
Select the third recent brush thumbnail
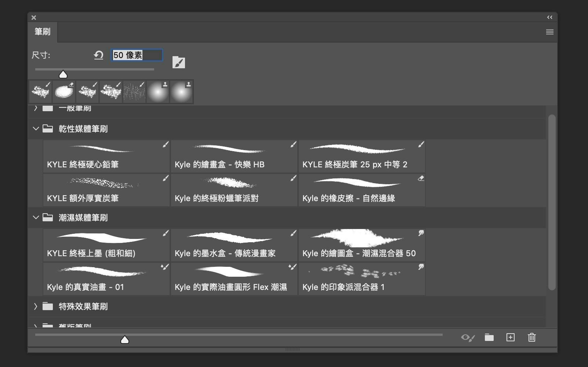[87, 92]
